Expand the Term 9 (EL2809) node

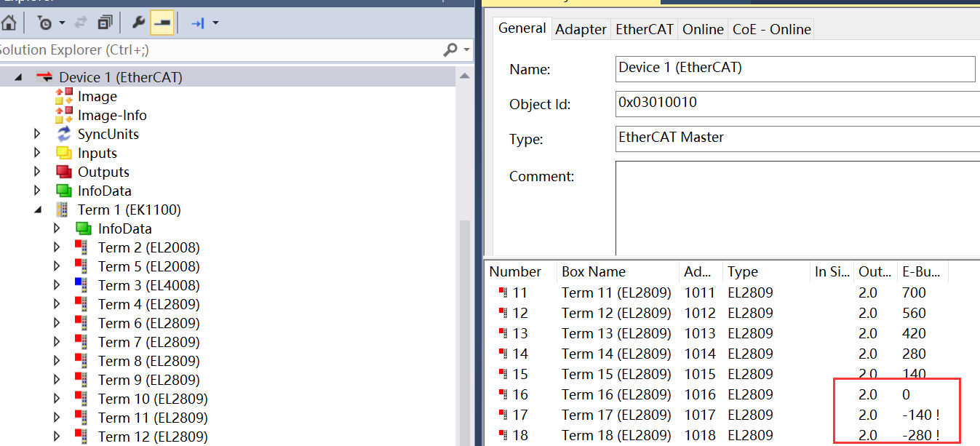(58, 380)
